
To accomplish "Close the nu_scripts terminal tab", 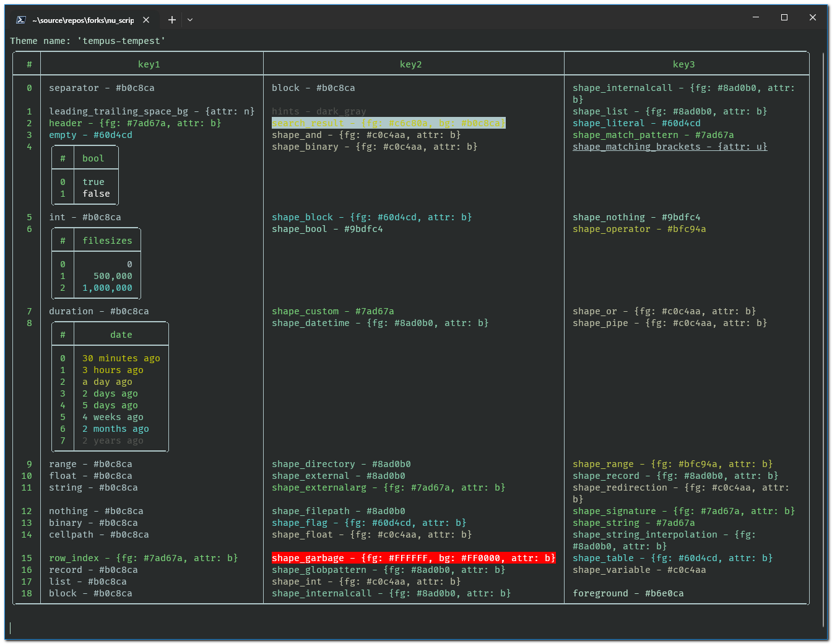I will [x=146, y=20].
